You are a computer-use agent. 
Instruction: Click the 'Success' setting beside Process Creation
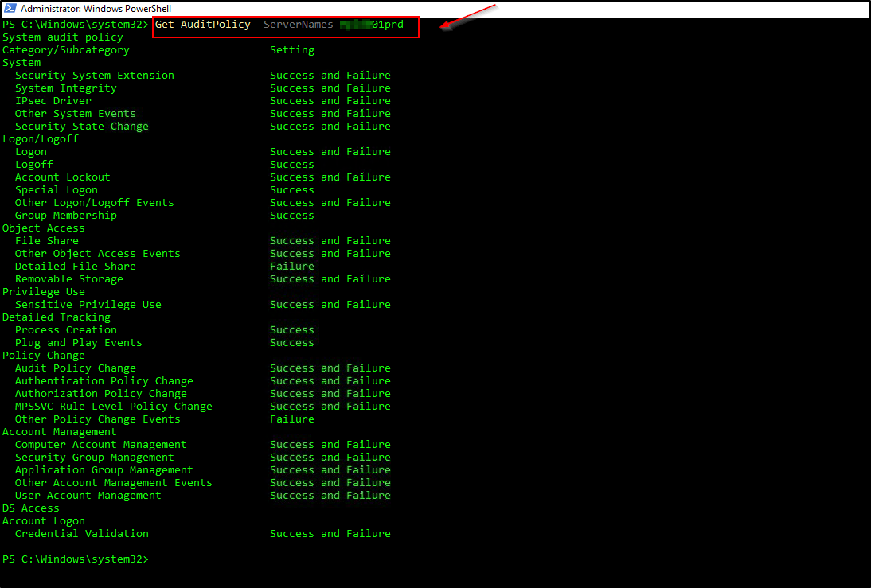coord(292,330)
